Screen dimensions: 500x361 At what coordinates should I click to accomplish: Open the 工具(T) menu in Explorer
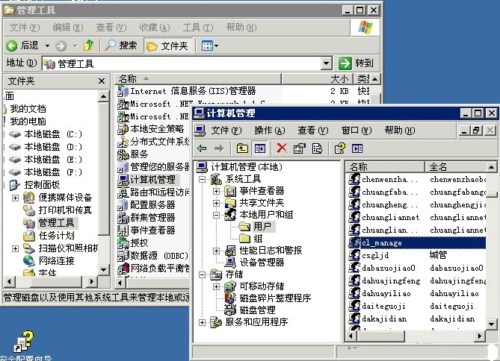tap(198, 27)
